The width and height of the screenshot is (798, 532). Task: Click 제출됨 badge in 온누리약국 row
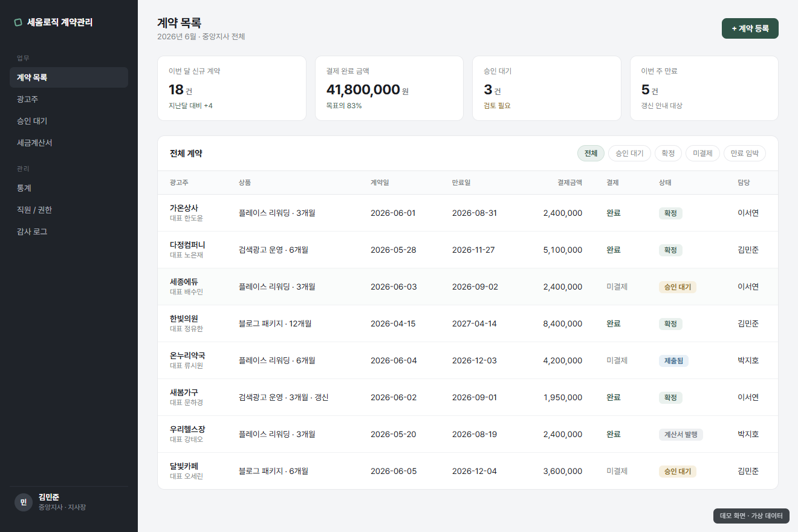[673, 361]
